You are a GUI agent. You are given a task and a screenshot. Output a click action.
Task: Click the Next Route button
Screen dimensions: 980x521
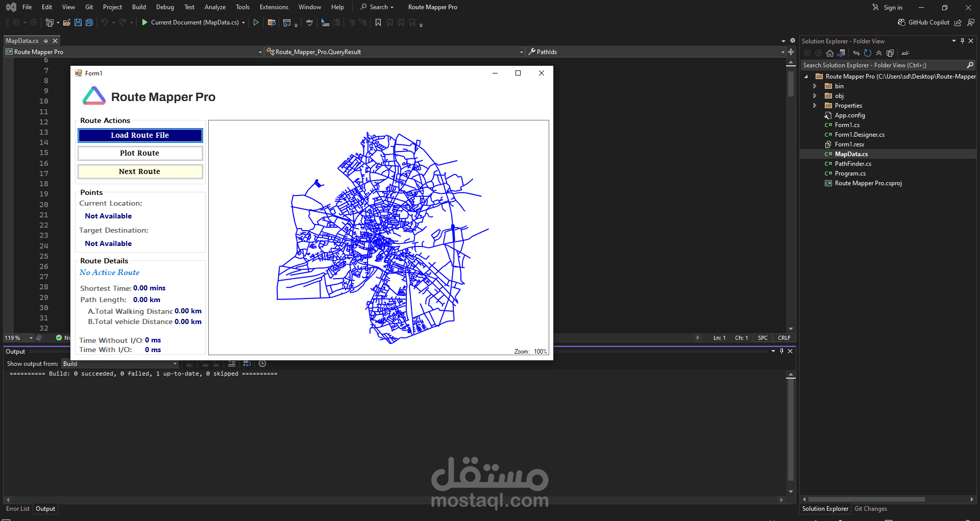pos(140,171)
